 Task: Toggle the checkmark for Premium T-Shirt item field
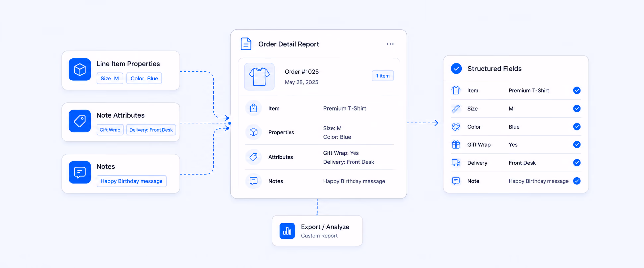click(577, 90)
